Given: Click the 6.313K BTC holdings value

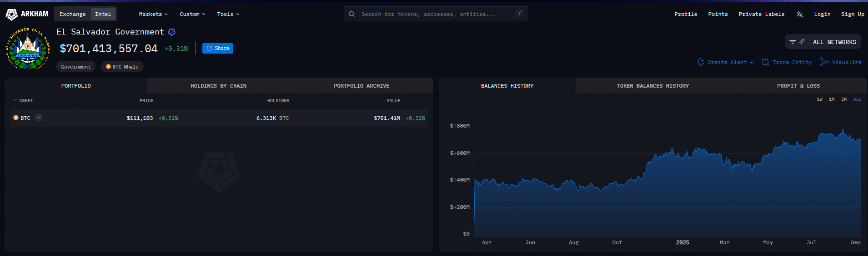Looking at the screenshot, I should 272,118.
